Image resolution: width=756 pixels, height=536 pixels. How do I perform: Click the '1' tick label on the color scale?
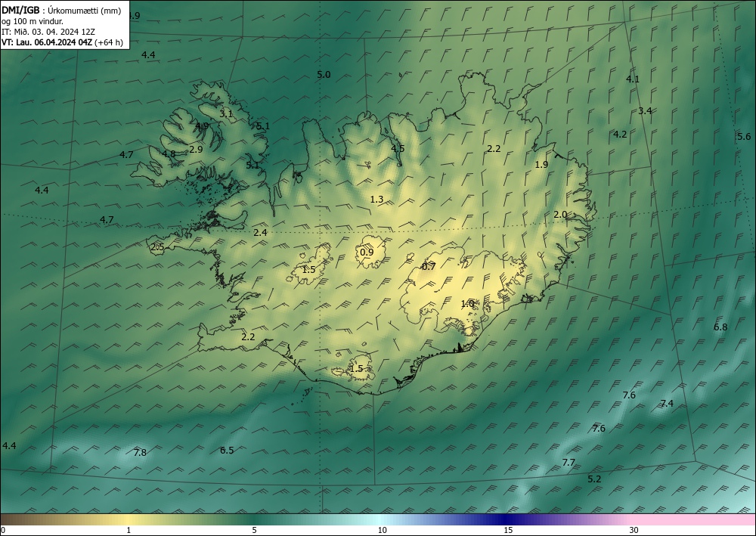129,530
